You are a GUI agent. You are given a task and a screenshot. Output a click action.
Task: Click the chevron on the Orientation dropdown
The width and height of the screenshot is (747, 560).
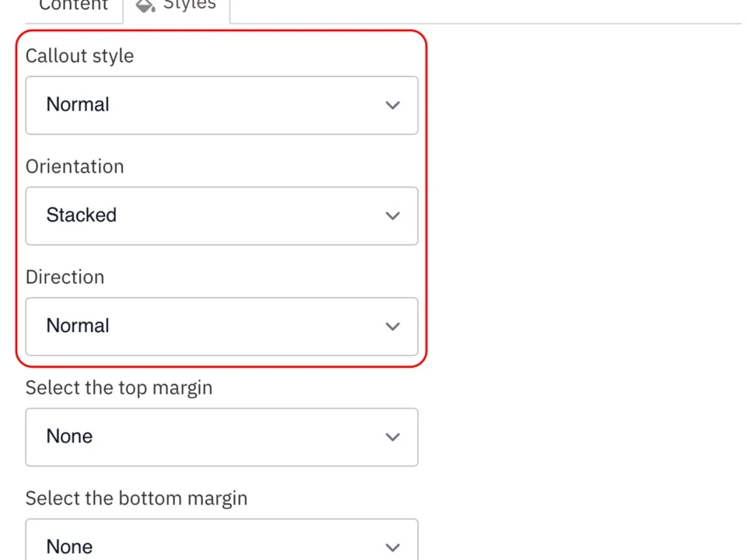[x=392, y=215]
